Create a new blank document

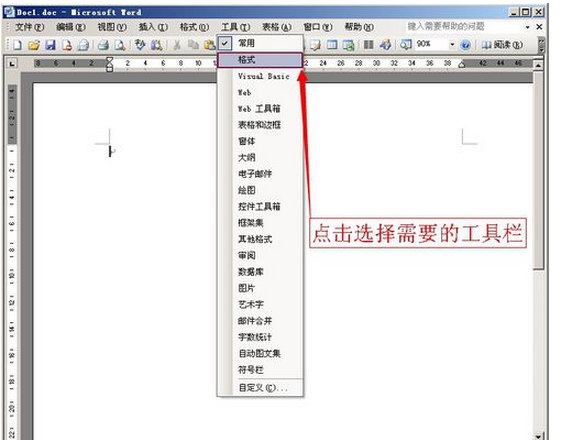click(17, 45)
